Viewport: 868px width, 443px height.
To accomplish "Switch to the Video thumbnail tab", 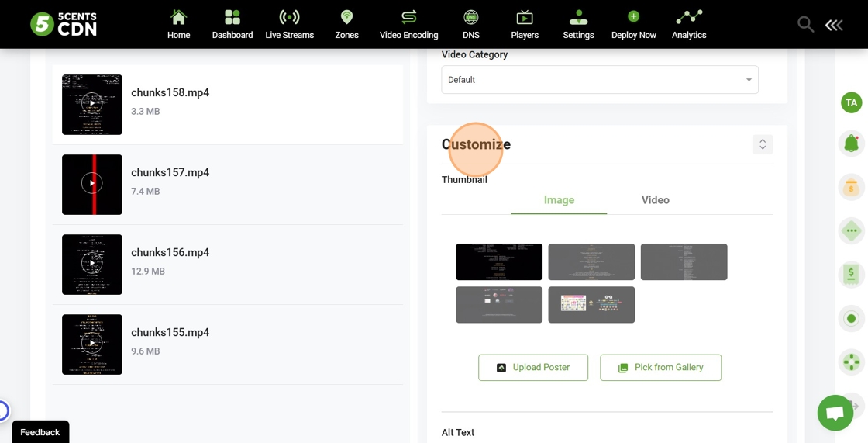I will [x=655, y=200].
